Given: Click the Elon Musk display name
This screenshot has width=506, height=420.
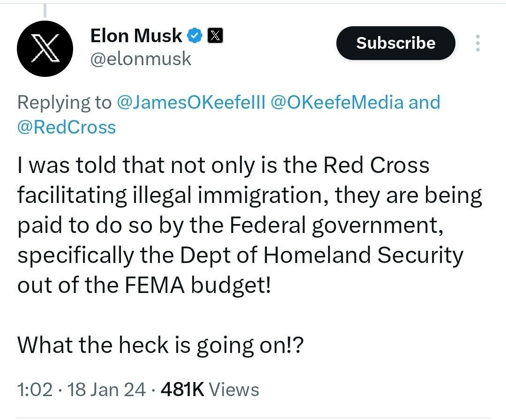Looking at the screenshot, I should pos(135,35).
